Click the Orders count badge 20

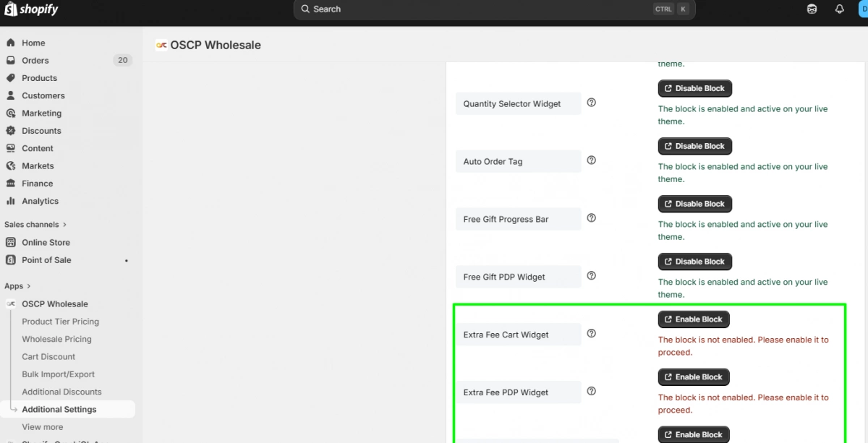point(122,61)
